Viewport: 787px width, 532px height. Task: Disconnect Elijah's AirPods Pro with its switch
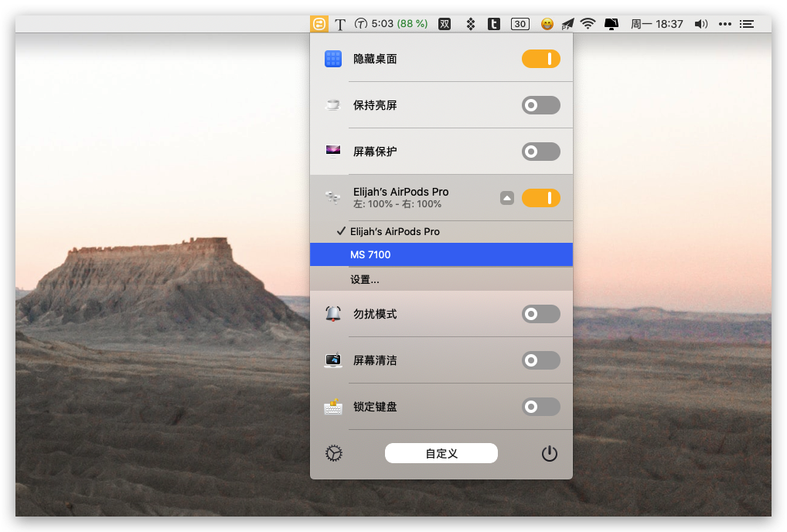click(x=541, y=198)
